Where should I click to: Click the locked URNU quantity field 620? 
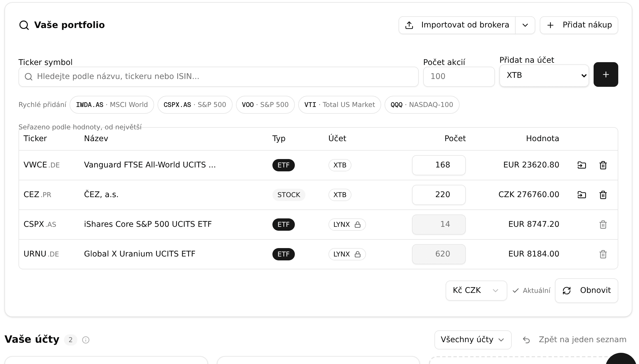pyautogui.click(x=439, y=254)
